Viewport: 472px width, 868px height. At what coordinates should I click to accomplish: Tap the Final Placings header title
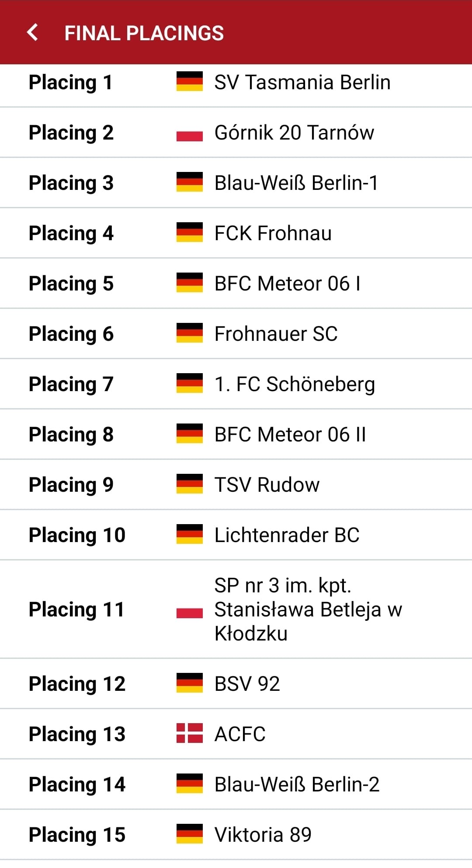click(x=144, y=33)
